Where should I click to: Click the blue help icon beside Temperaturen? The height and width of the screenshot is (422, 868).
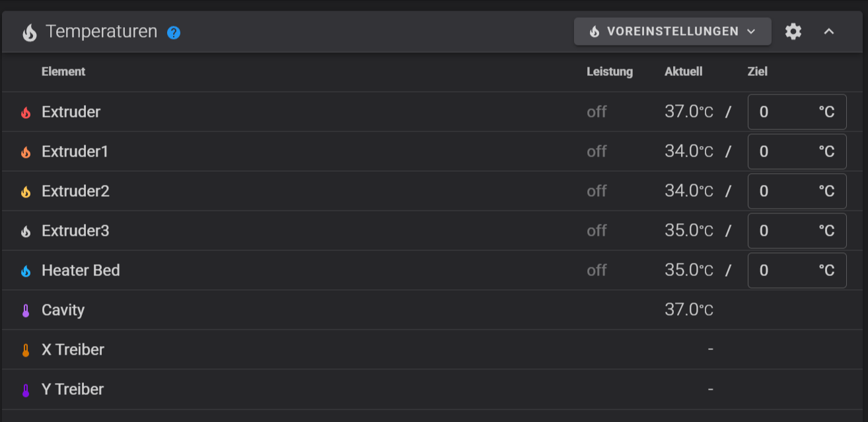pos(174,32)
